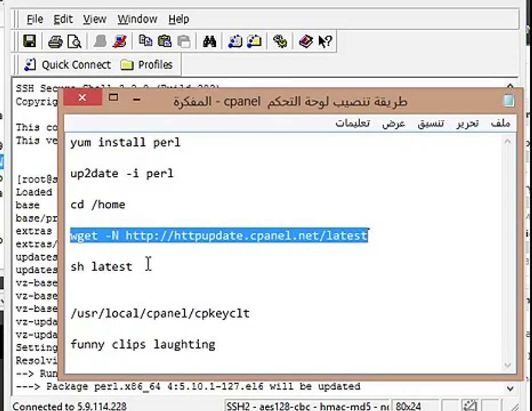The width and height of the screenshot is (532, 411).
Task: Click SSH terminal scrollbar down arrow
Action: (510, 388)
